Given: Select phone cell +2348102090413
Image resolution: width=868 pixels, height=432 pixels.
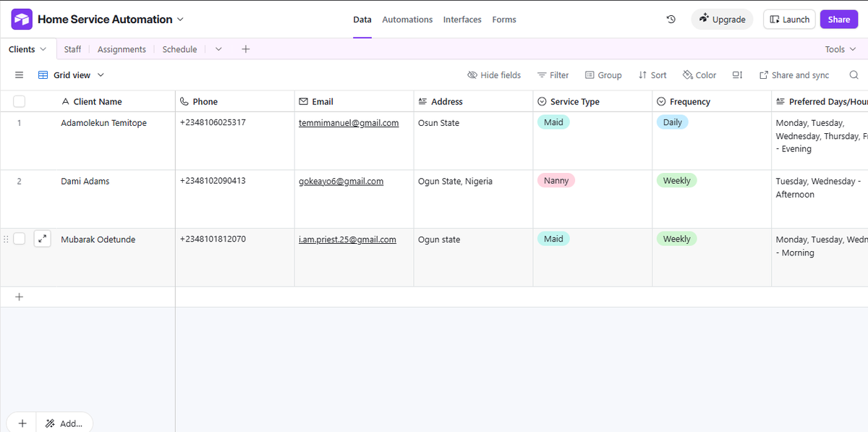Looking at the screenshot, I should pos(235,199).
